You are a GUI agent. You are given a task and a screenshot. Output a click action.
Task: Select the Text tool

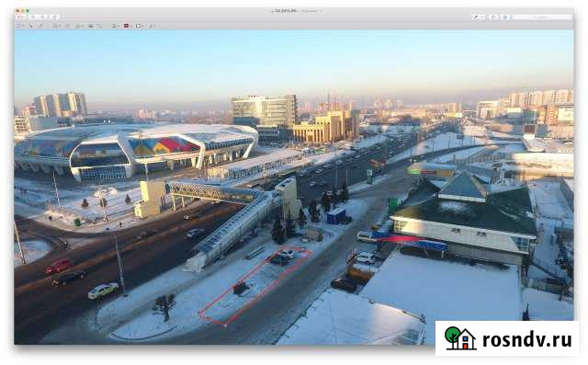[x=67, y=26]
